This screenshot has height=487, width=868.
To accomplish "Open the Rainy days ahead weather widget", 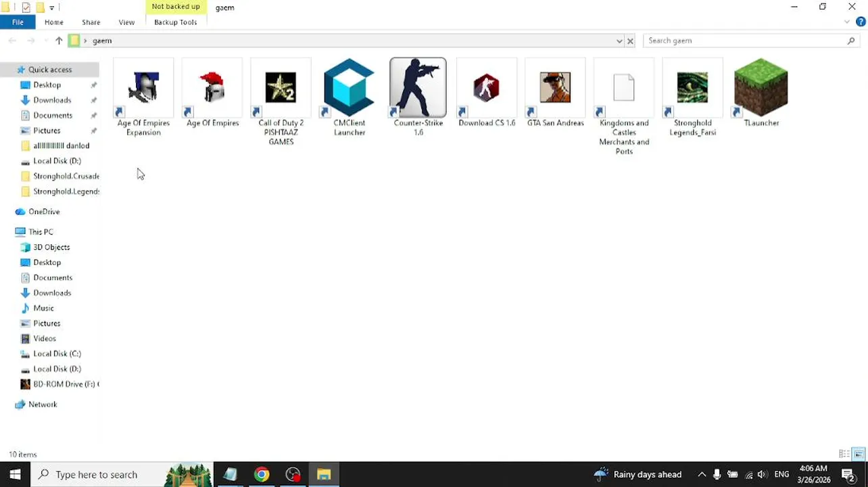I will (x=638, y=474).
